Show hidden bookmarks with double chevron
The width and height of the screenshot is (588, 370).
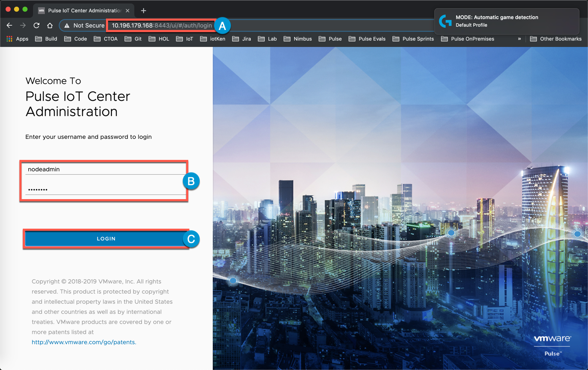pyautogui.click(x=519, y=39)
